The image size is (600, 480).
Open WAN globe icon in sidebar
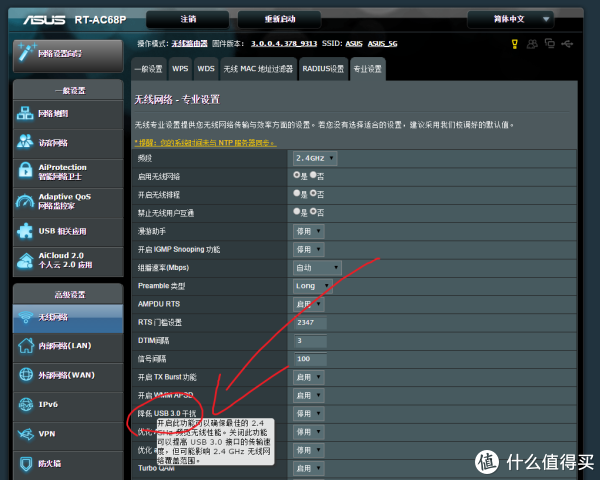pyautogui.click(x=26, y=374)
